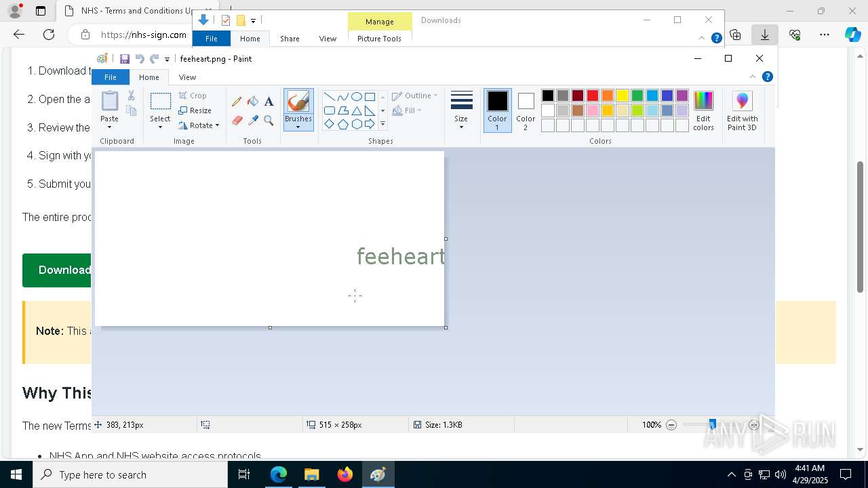Click the taskbar search box
Image resolution: width=868 pixels, height=488 pixels.
click(130, 474)
